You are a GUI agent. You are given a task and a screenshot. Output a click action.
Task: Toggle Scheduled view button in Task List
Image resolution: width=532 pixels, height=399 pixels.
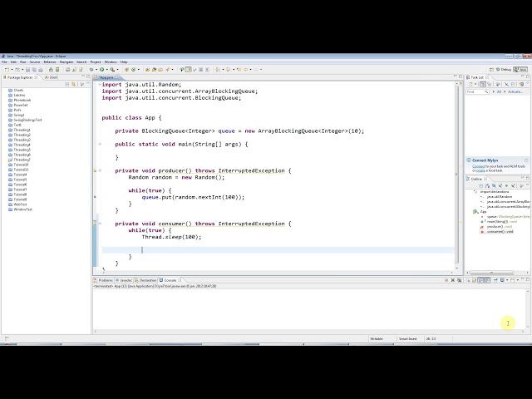pos(490,84)
